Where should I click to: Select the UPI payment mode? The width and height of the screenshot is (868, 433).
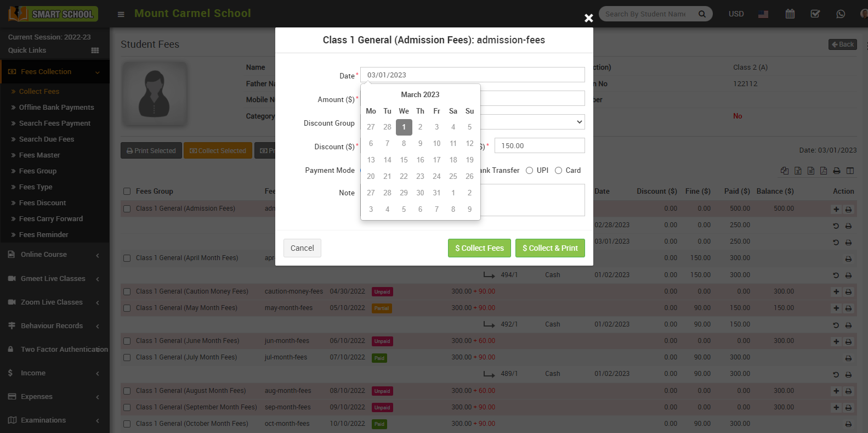[x=530, y=171]
